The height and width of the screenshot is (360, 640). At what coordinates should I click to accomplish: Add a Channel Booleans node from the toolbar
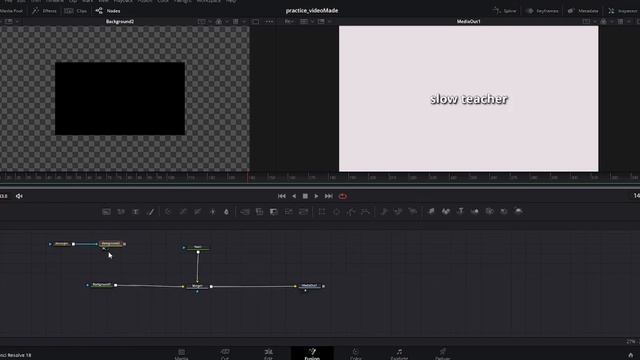click(x=260, y=211)
